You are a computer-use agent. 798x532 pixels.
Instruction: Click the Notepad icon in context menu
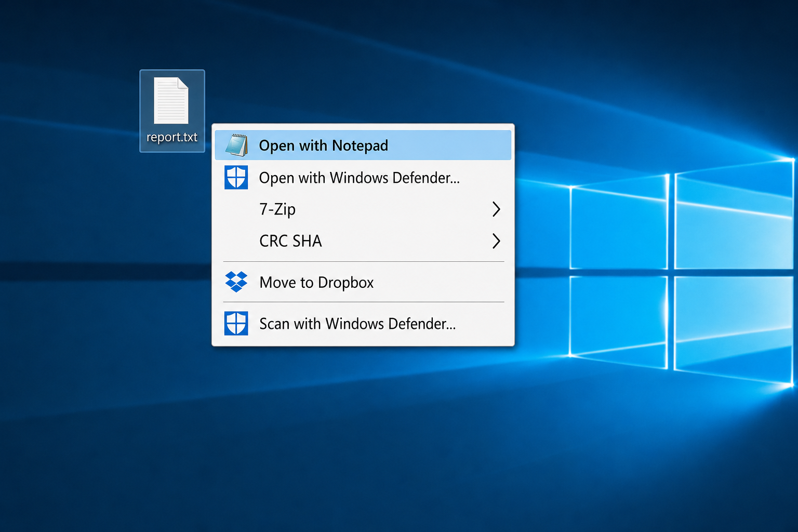[x=236, y=145]
